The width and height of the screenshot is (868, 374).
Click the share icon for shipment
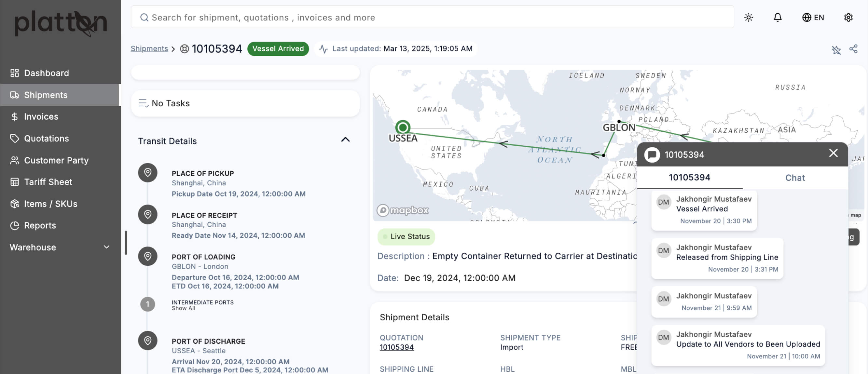[x=853, y=49]
